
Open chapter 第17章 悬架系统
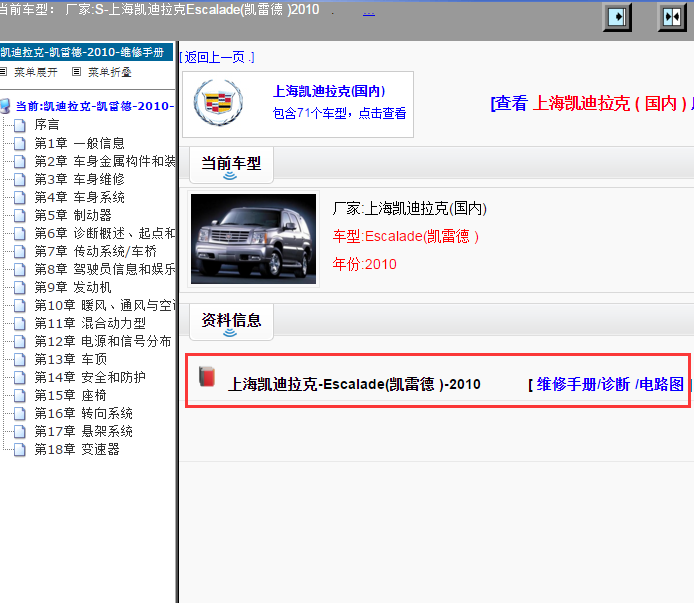[x=84, y=431]
